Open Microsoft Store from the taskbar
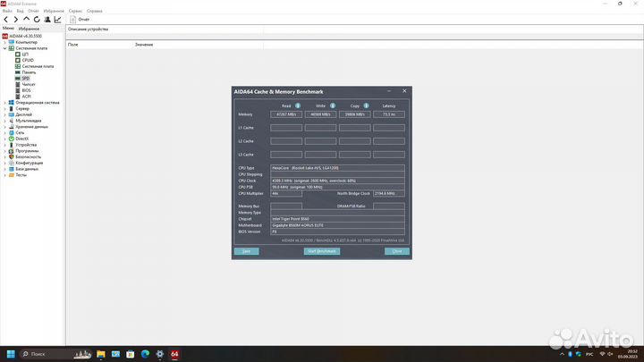 point(131,354)
